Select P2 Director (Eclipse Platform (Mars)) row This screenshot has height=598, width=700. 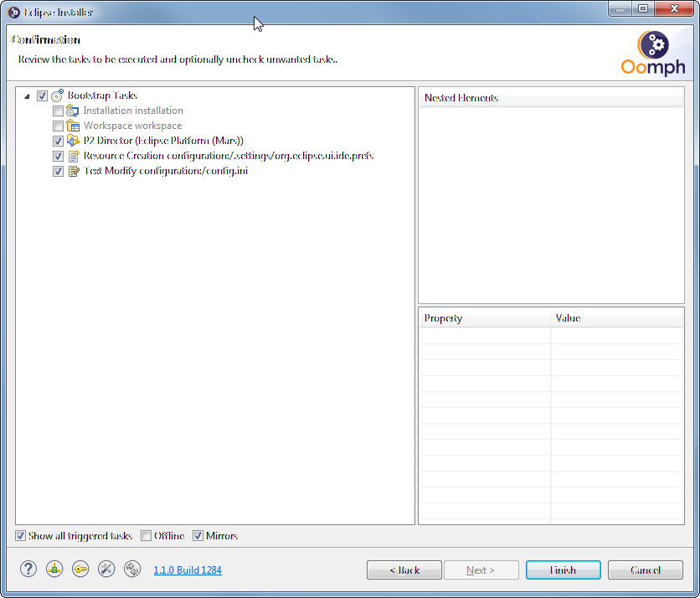pyautogui.click(x=163, y=141)
